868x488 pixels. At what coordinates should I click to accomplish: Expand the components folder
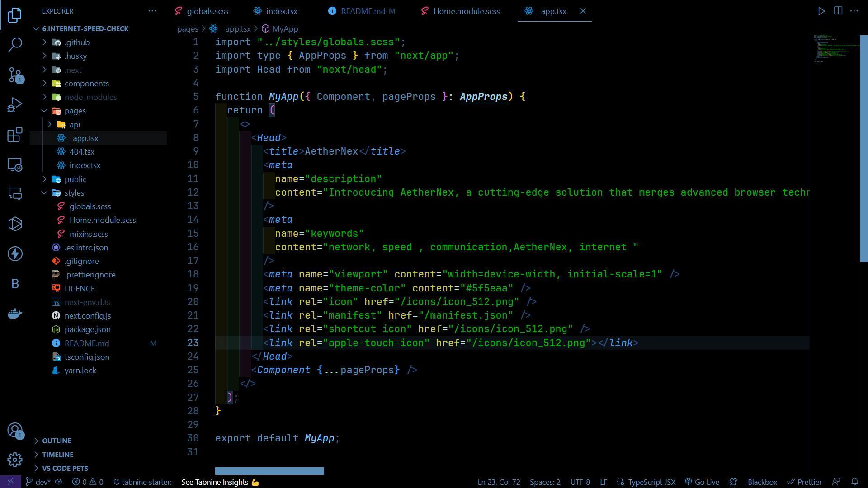click(86, 84)
